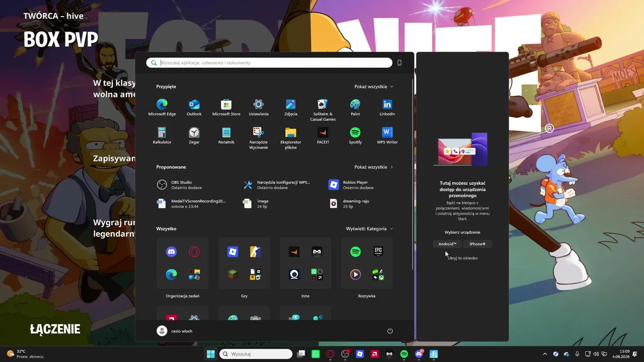Expand Organizacja zadań small app group
This screenshot has height=362, width=644.
[x=194, y=275]
